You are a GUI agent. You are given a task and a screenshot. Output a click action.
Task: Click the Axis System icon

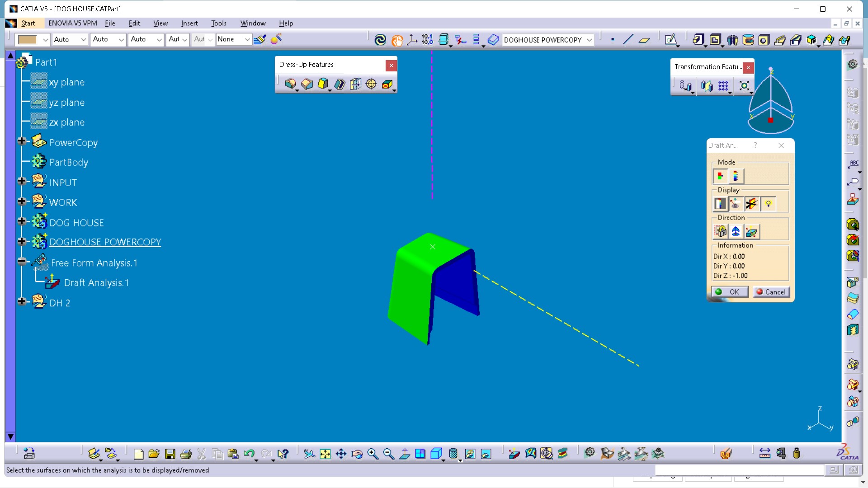[412, 40]
